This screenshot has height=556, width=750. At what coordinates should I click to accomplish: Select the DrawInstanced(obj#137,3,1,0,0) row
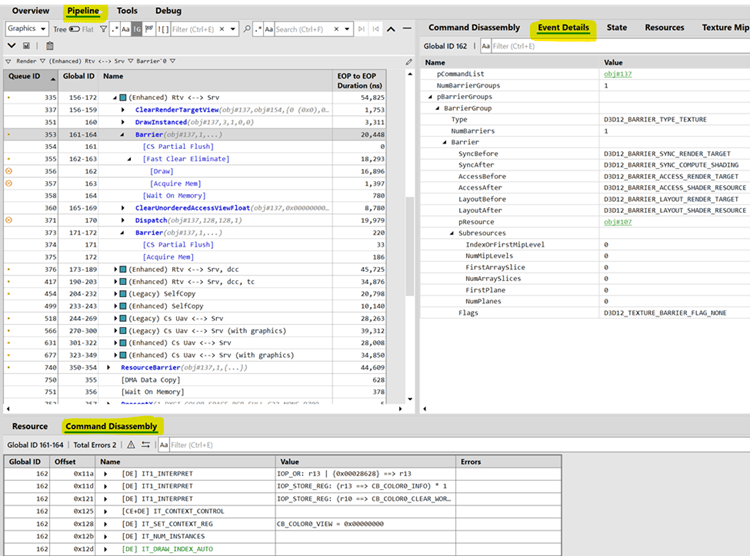coord(194,122)
